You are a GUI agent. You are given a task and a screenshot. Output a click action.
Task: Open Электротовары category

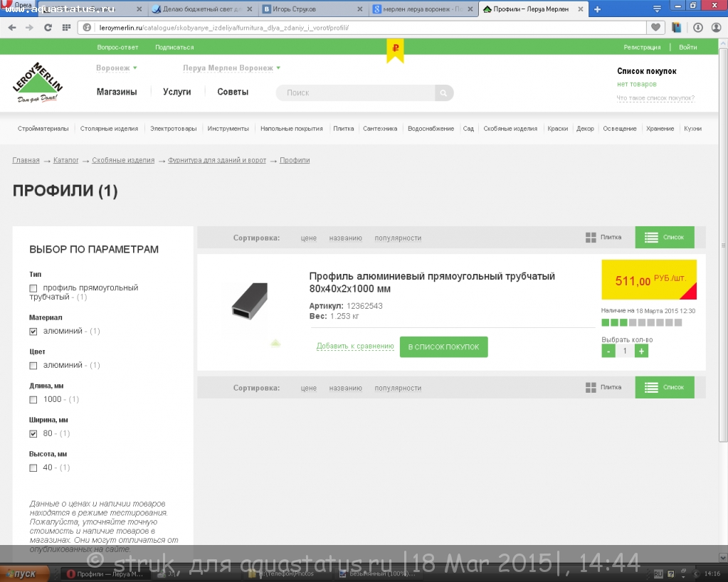tap(173, 129)
